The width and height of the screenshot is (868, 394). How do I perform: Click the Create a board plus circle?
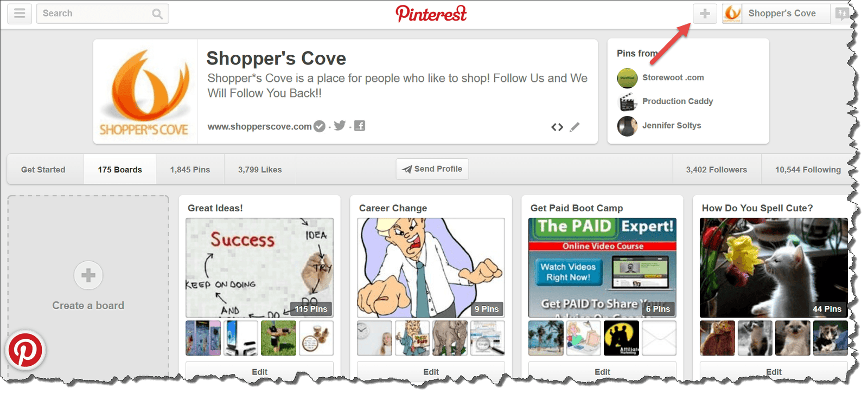pyautogui.click(x=88, y=275)
